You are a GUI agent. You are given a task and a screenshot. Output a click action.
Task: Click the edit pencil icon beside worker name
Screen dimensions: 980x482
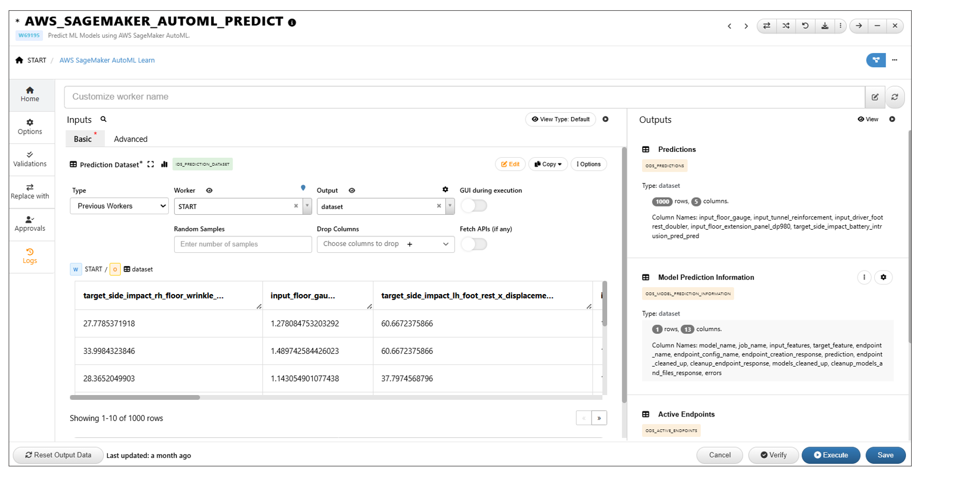coord(875,97)
